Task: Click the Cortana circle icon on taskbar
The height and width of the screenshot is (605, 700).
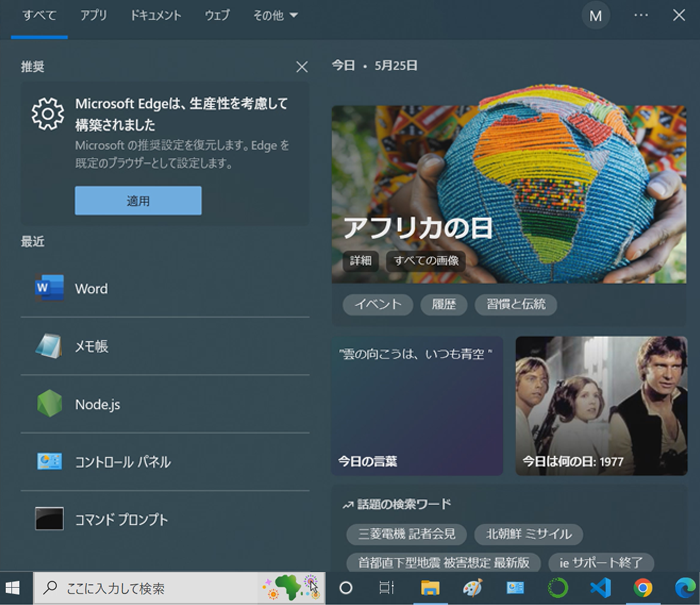Action: (x=346, y=588)
